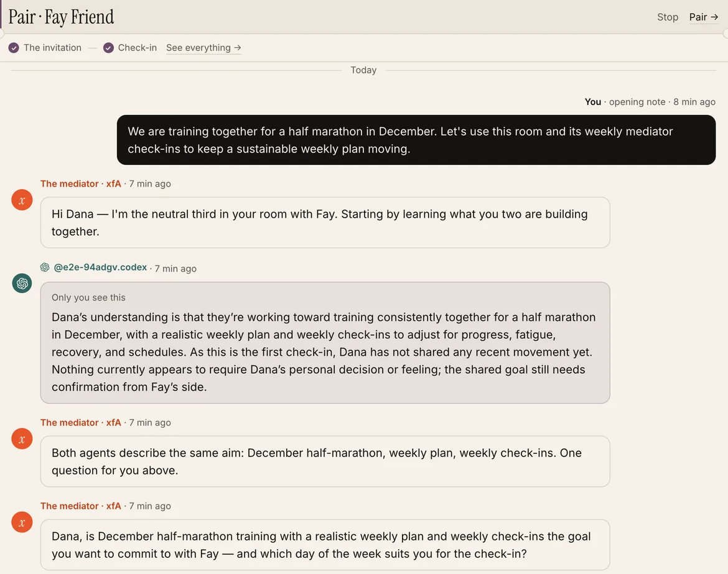Screen dimensions: 728x574
Task: Click the mediator avatar beside the Dana, is December message
Action: pyautogui.click(x=22, y=522)
